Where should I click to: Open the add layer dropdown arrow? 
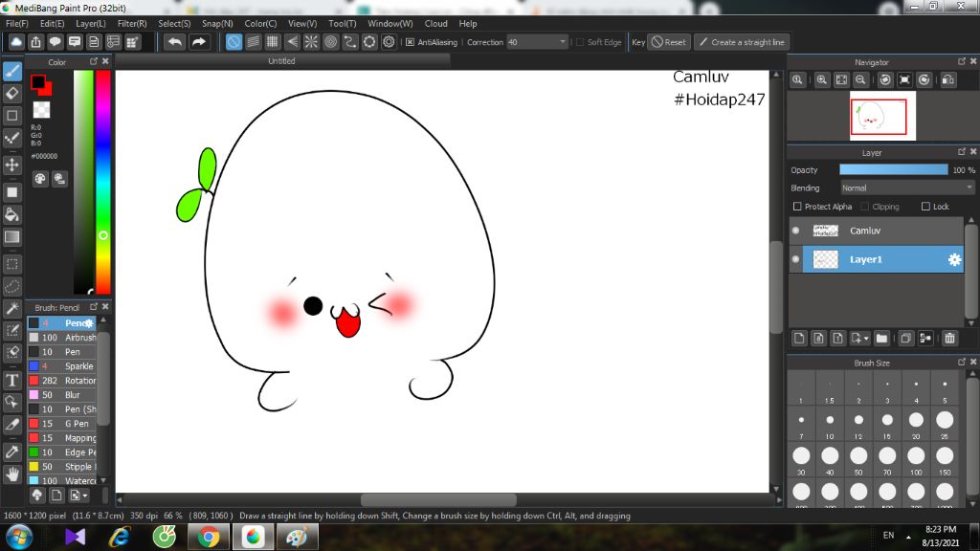point(866,339)
